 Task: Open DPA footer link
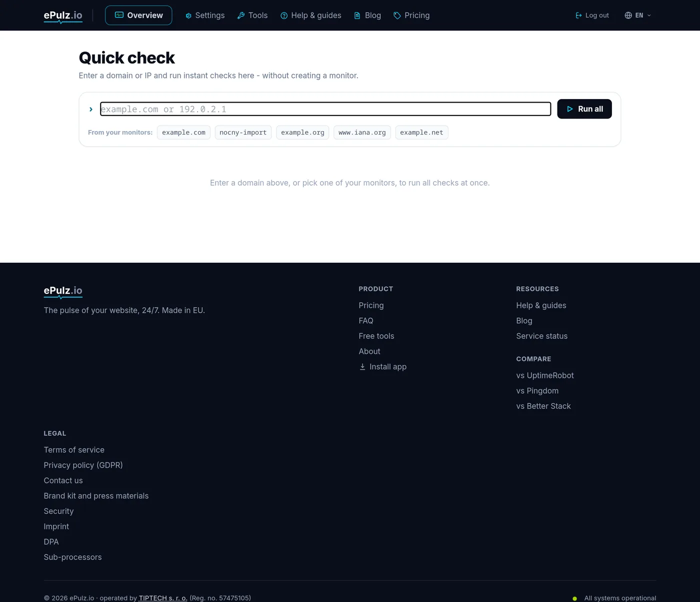(51, 542)
